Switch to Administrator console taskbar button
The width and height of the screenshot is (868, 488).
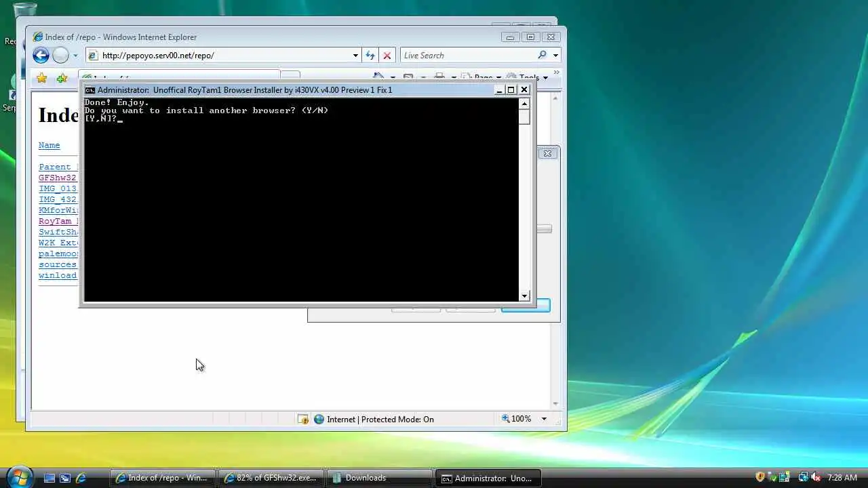pyautogui.click(x=488, y=478)
